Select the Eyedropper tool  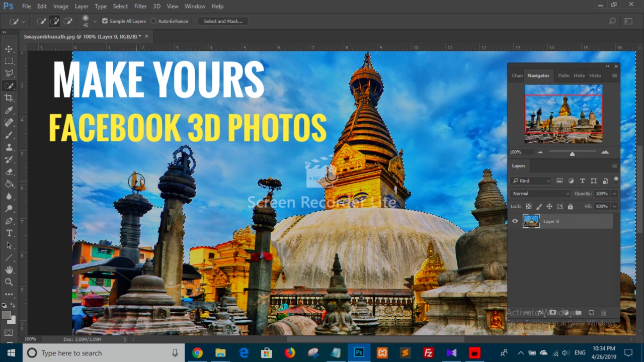click(x=9, y=110)
